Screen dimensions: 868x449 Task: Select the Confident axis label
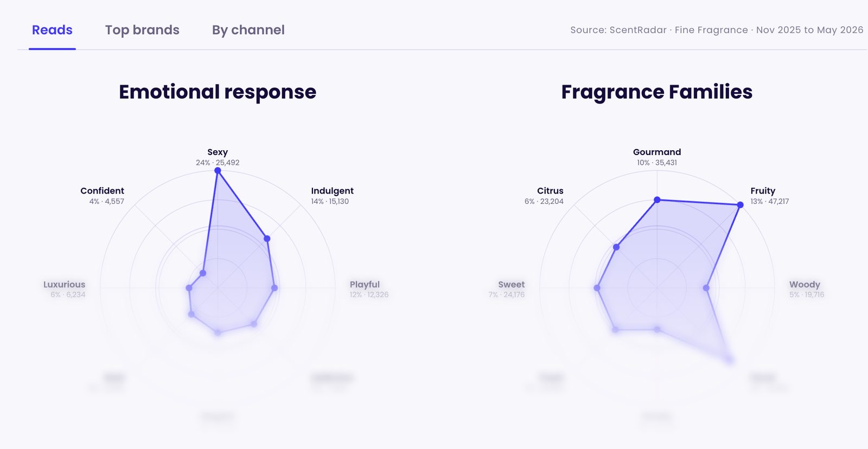tap(102, 191)
